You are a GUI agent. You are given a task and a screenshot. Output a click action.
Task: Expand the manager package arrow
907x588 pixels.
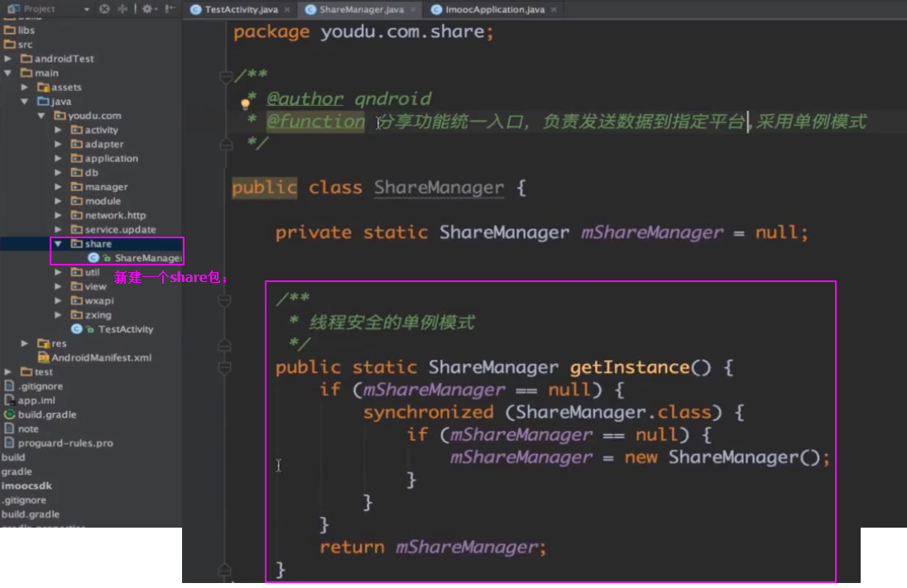coord(58,187)
